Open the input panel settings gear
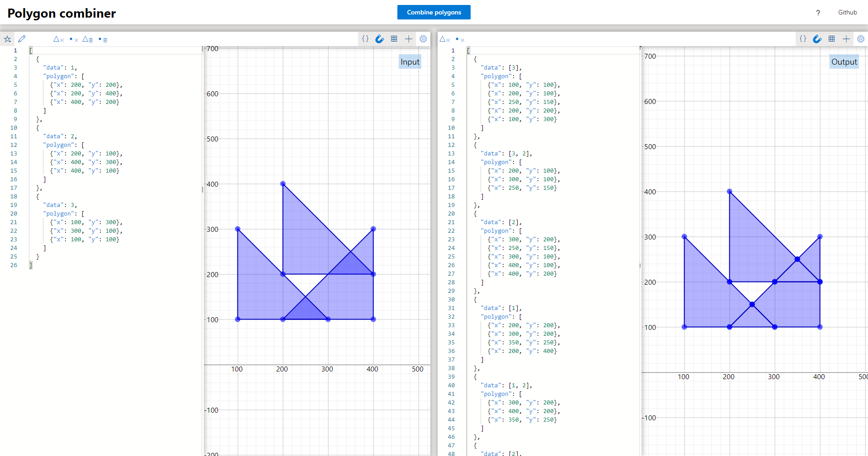 [x=423, y=39]
